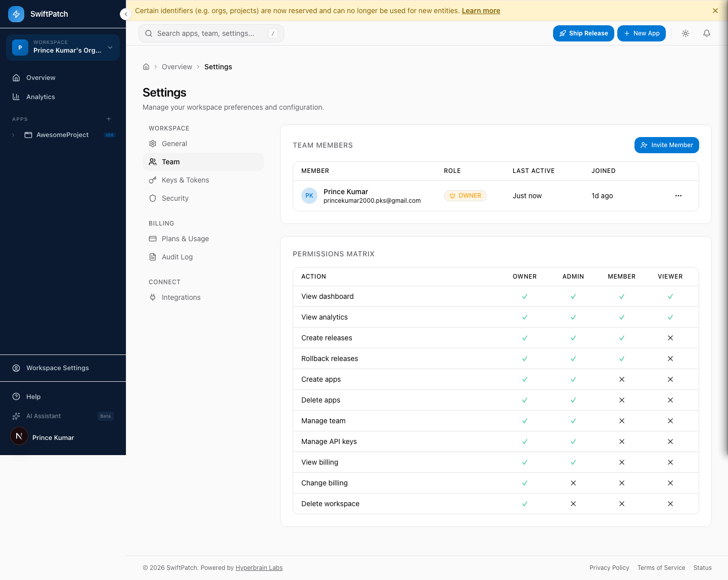Open Prince Kumar user profile menu
Screen dimensions: 728x580
[x=53, y=437]
